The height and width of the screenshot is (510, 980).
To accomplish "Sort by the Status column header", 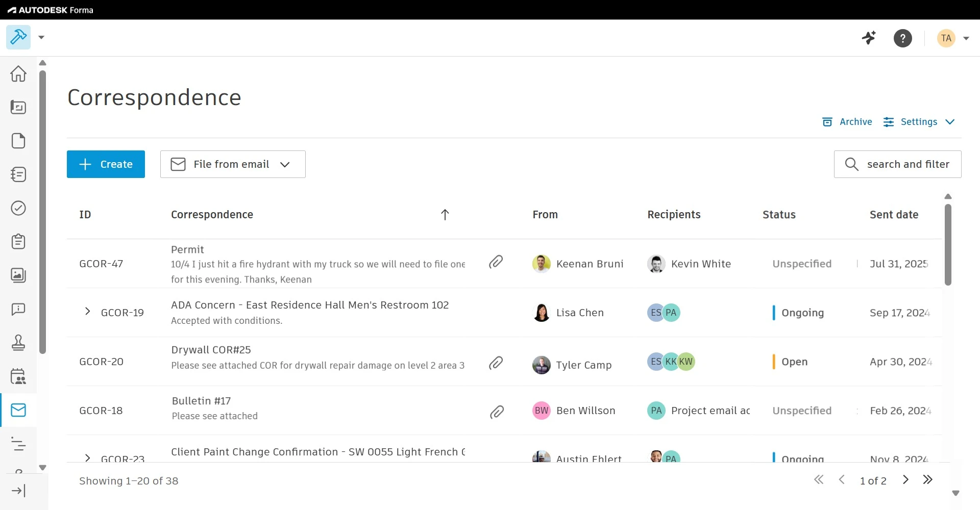I will tap(779, 215).
